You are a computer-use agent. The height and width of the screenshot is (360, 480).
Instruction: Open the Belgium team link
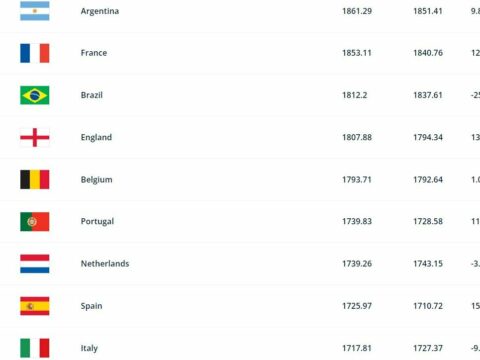point(96,180)
